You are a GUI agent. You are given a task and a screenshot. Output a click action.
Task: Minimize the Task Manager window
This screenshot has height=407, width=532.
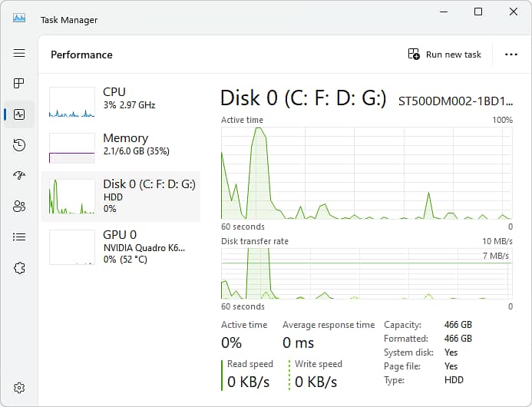pos(444,12)
